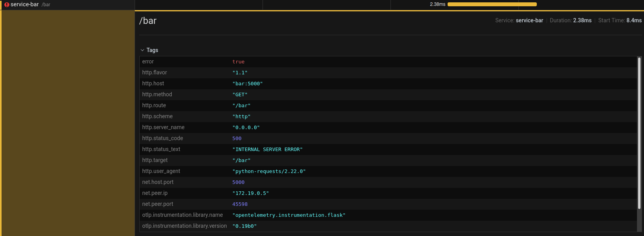Click the library version value 0.19b0
This screenshot has height=236, width=644.
(x=245, y=226)
